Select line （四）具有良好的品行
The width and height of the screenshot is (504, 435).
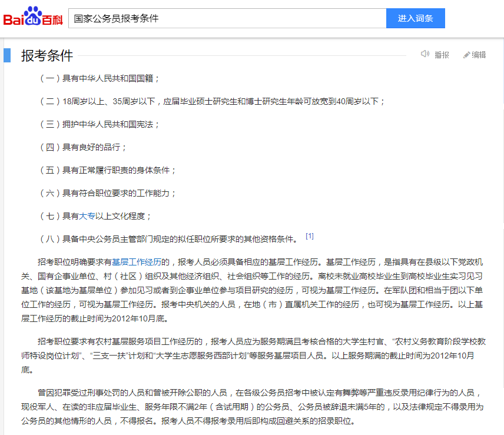82,148
